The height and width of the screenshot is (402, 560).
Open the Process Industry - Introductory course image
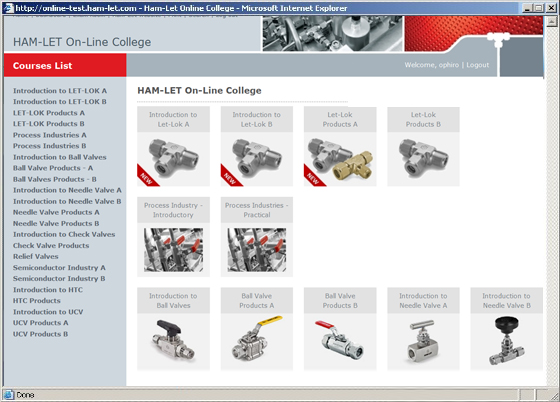[x=173, y=250]
